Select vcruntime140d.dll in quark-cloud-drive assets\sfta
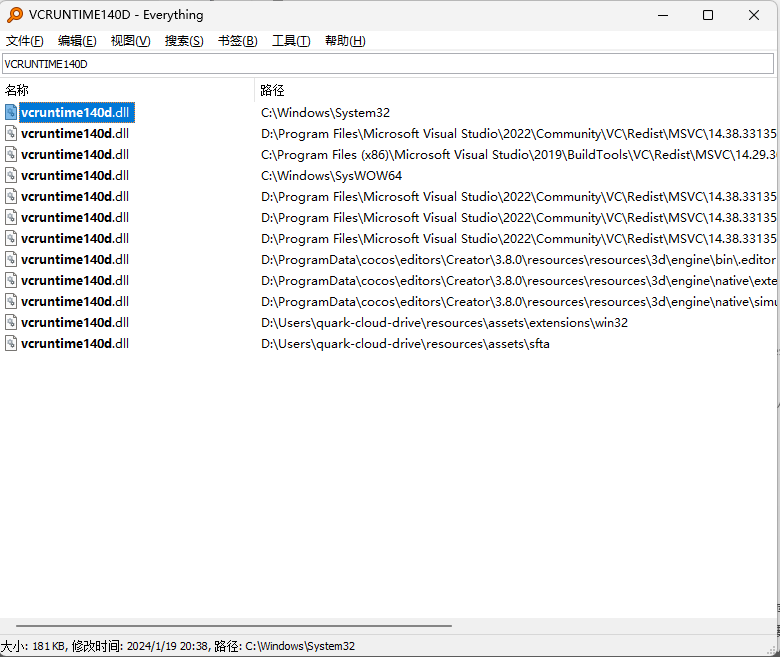 click(75, 343)
